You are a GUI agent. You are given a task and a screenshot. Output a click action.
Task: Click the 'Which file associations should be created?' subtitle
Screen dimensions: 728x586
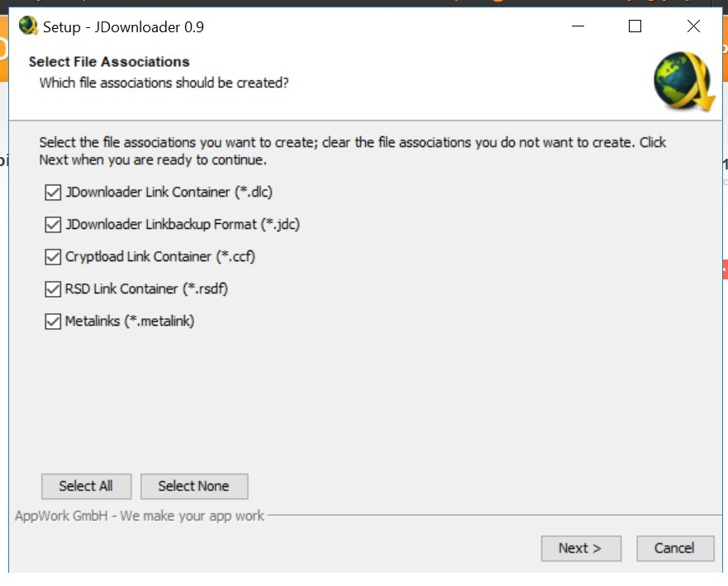coord(164,83)
